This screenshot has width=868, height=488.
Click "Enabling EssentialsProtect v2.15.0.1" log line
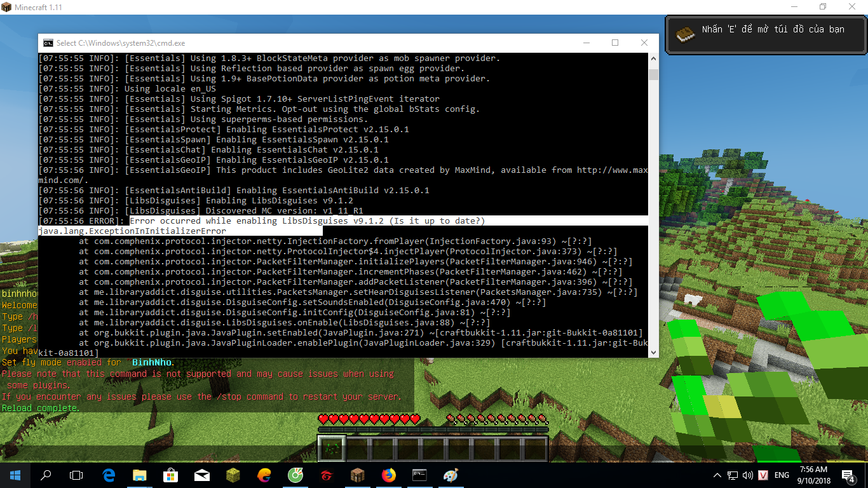click(224, 130)
